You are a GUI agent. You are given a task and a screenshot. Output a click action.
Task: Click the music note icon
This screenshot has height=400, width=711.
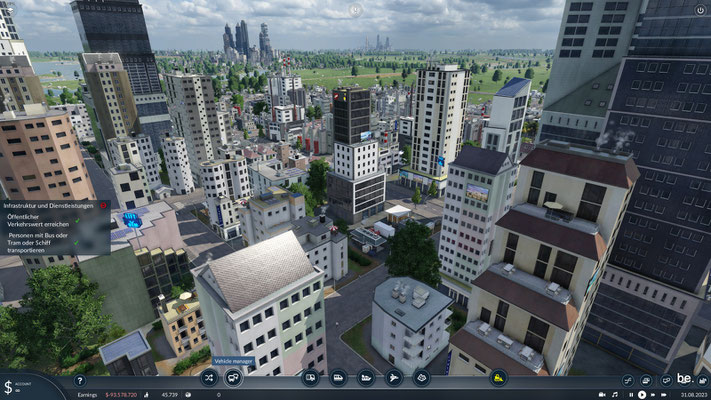(614, 395)
